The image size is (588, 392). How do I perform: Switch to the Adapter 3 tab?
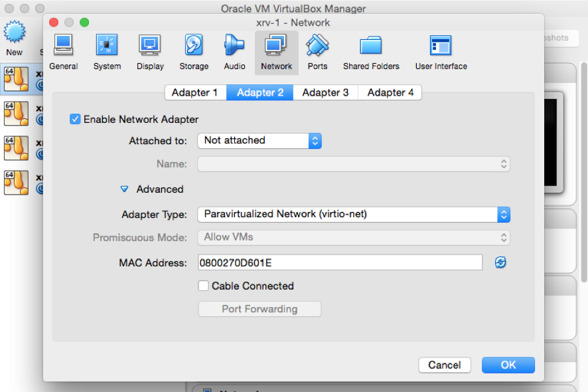[325, 92]
